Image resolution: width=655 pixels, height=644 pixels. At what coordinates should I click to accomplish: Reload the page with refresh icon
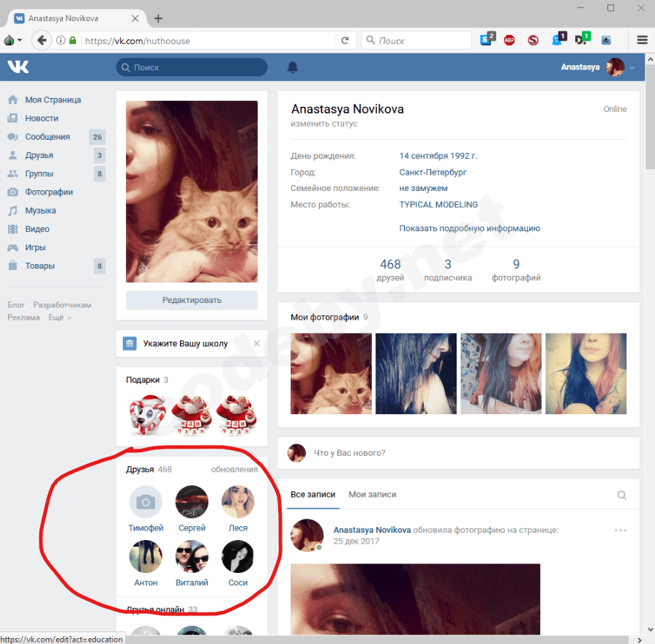[345, 40]
